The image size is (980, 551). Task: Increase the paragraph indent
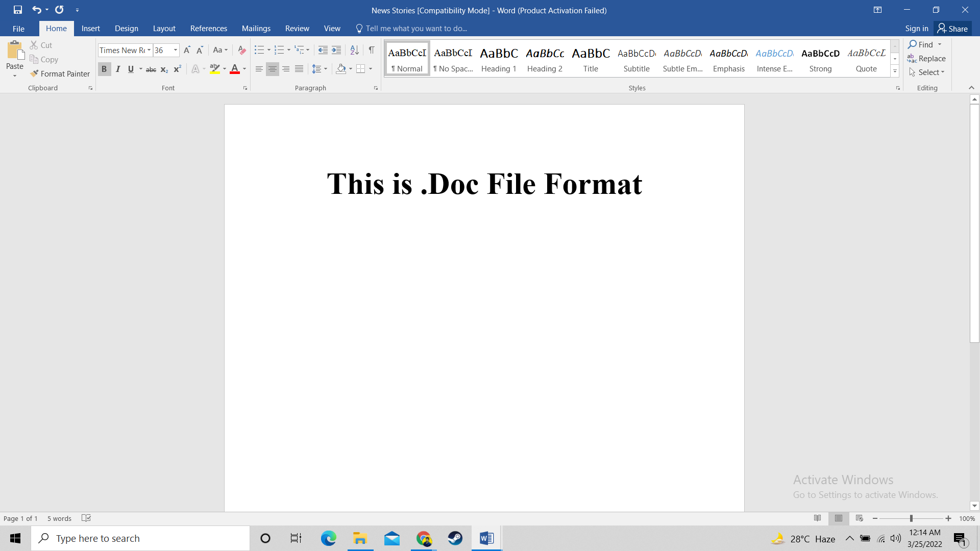(336, 50)
